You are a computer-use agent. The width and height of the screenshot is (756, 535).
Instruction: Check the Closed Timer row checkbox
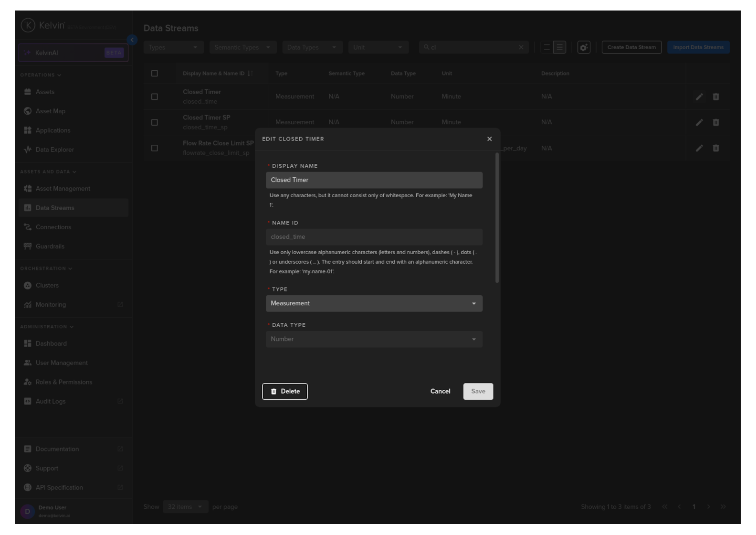[154, 97]
